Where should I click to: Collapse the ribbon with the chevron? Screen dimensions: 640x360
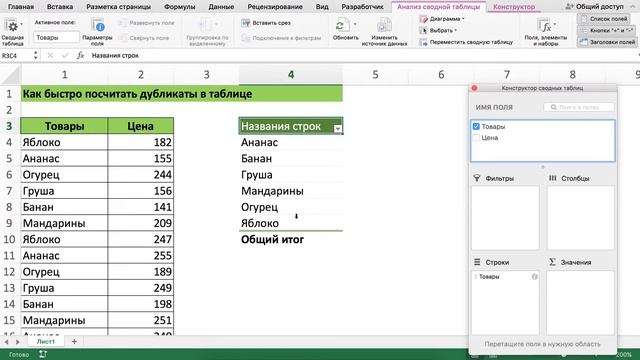pyautogui.click(x=633, y=7)
